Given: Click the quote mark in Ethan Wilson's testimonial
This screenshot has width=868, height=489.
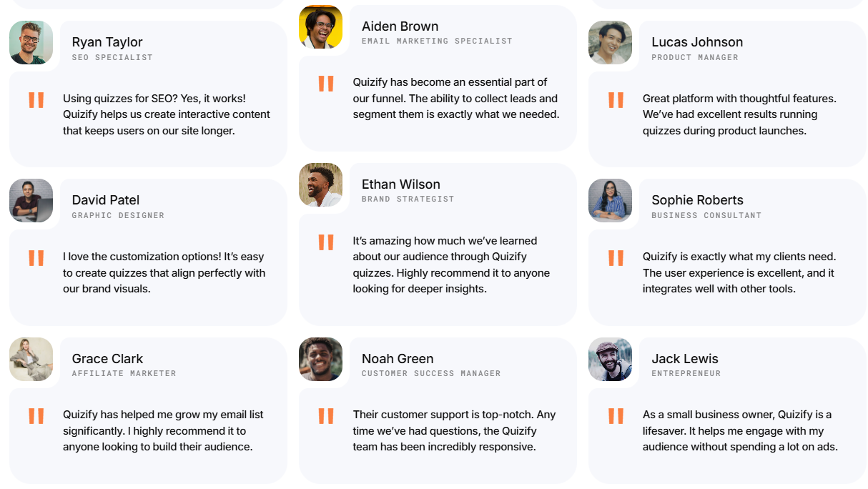Looking at the screenshot, I should point(326,242).
